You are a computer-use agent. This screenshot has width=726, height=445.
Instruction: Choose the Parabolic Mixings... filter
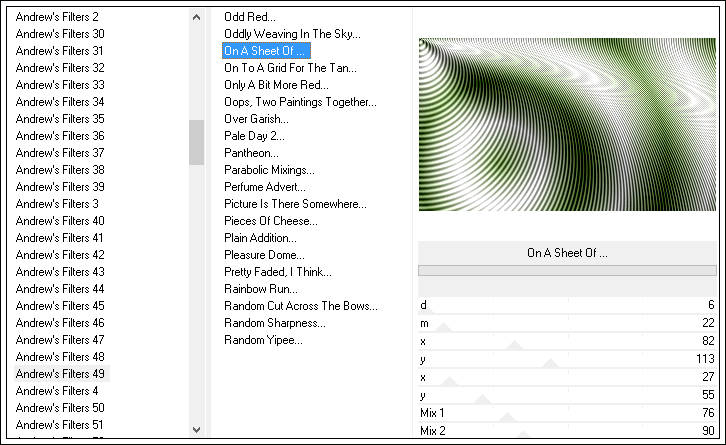click(x=269, y=170)
